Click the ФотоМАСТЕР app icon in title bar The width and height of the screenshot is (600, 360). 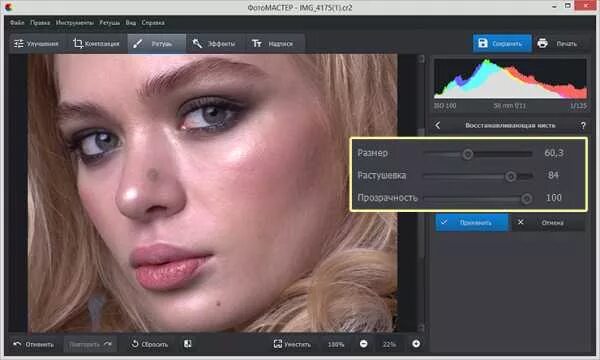click(x=8, y=7)
